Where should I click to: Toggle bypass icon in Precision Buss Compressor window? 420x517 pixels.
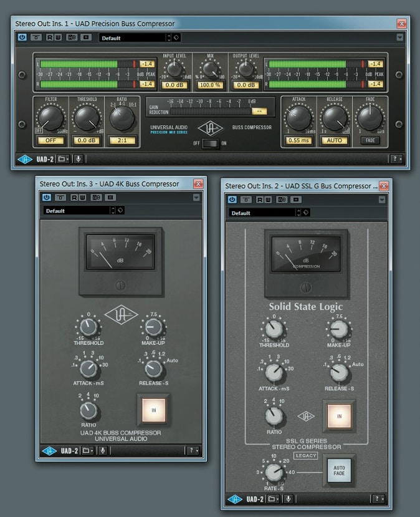(22, 37)
